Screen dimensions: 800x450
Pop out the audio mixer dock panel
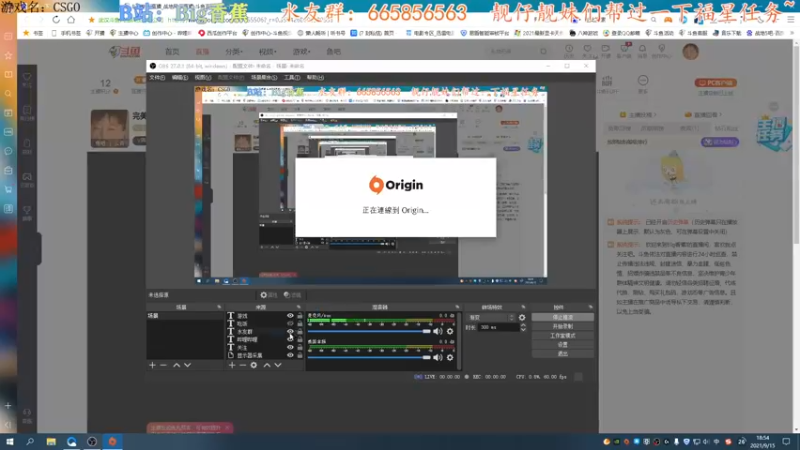tap(457, 307)
